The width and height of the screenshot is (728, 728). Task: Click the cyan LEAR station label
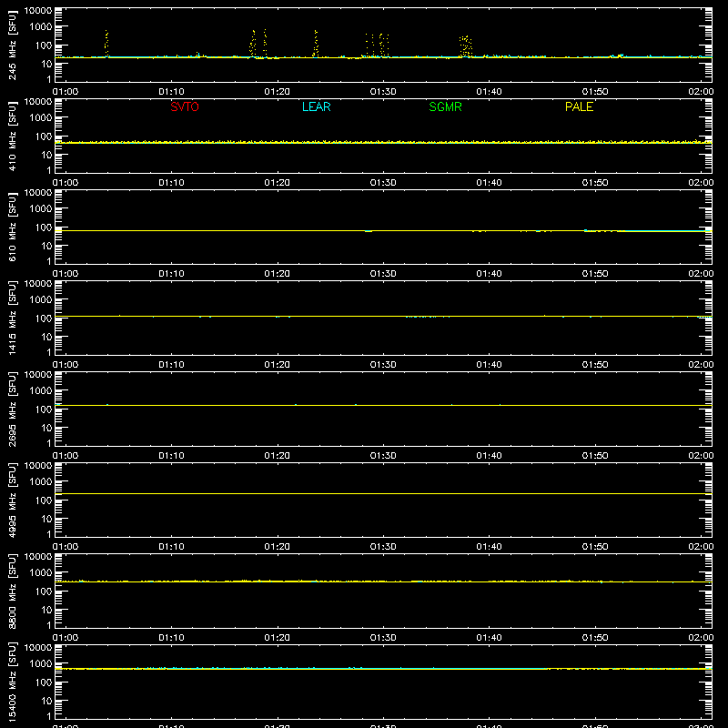[x=316, y=106]
